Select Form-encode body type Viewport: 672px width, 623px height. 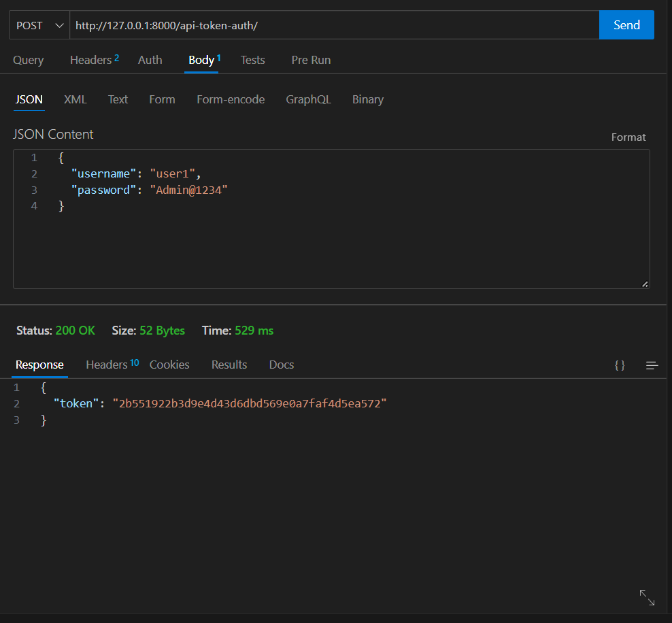pos(231,99)
